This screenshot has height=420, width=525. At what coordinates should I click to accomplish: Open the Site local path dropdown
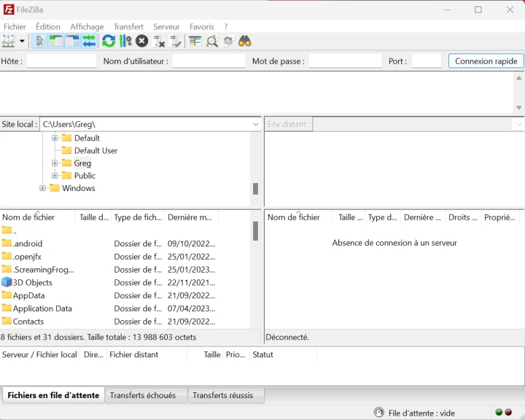[256, 124]
